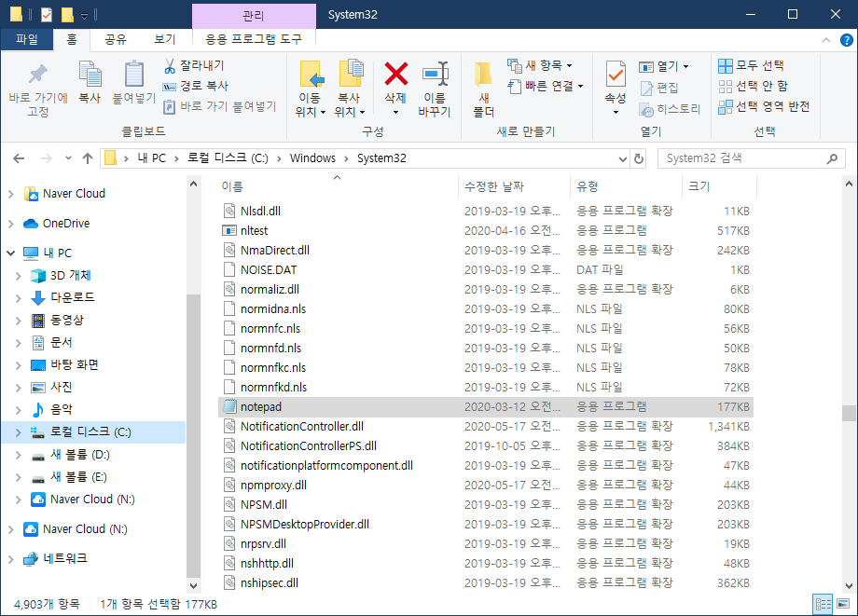Sort by the 이름 column header
The width and height of the screenshot is (858, 616).
click(338, 186)
